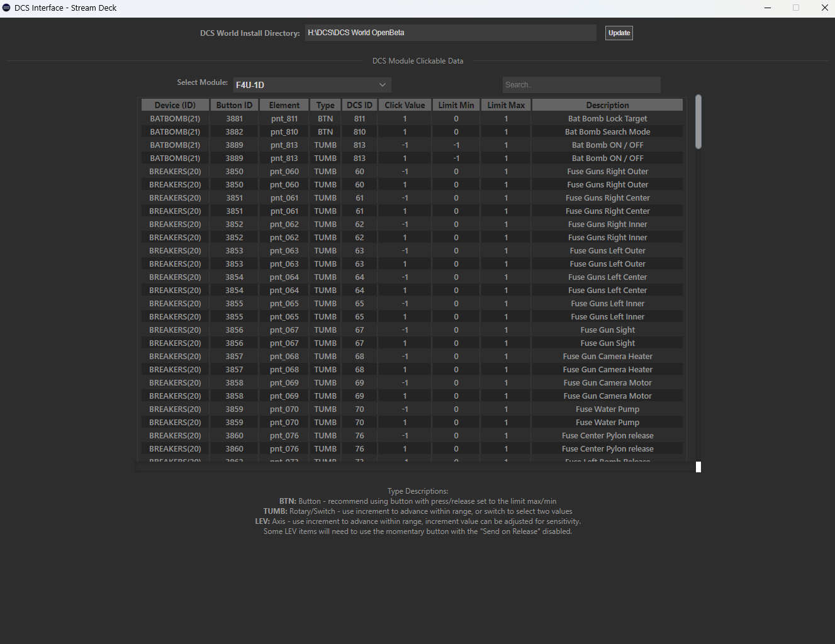Minimize the DCS Interface window
This screenshot has width=835, height=644.
768,8
